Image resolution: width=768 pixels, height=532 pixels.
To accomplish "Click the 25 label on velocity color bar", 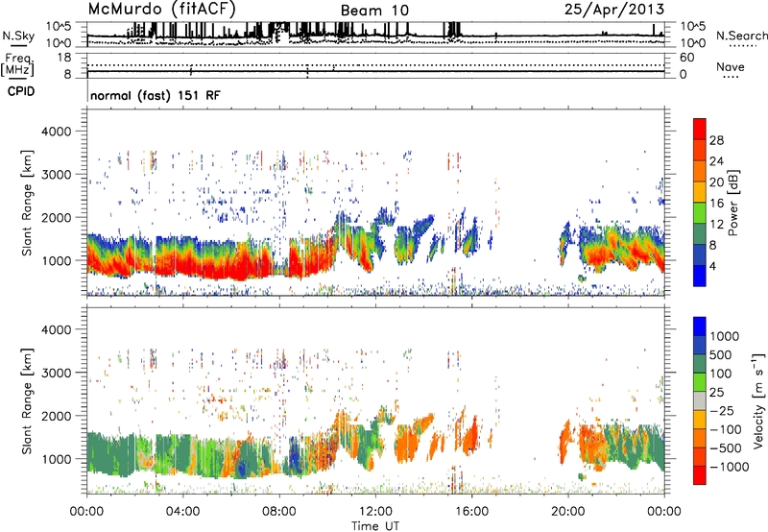I will point(716,393).
